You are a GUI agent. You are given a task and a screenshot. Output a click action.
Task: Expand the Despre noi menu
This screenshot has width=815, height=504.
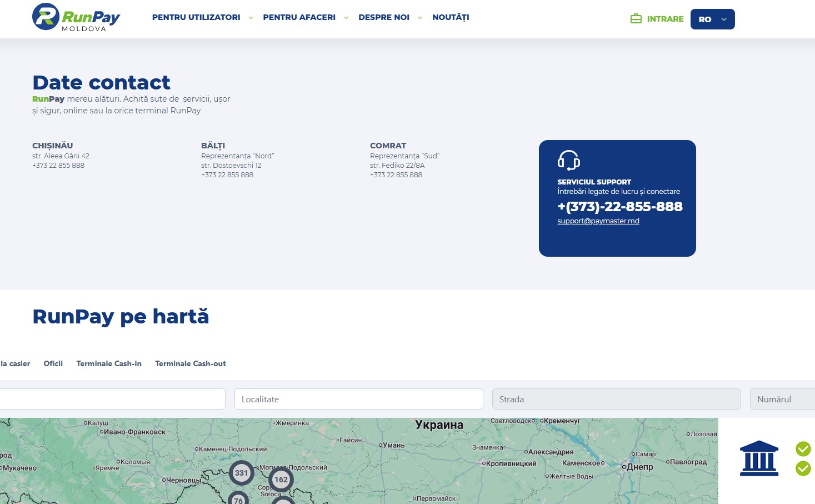[x=390, y=17]
